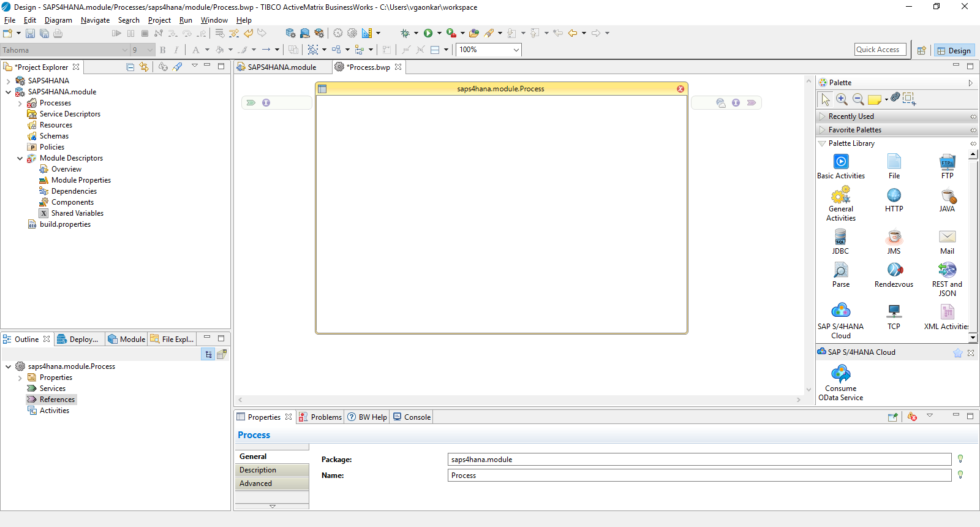Image resolution: width=980 pixels, height=527 pixels.
Task: Choose the REST and JSON palette
Action: (947, 270)
